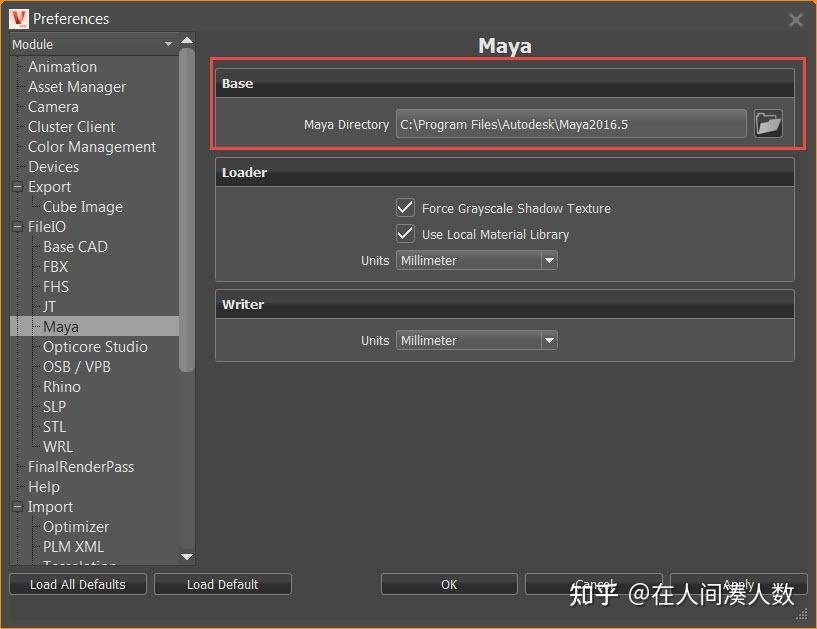Click the Apply button
Image resolution: width=817 pixels, height=629 pixels.
coord(740,584)
